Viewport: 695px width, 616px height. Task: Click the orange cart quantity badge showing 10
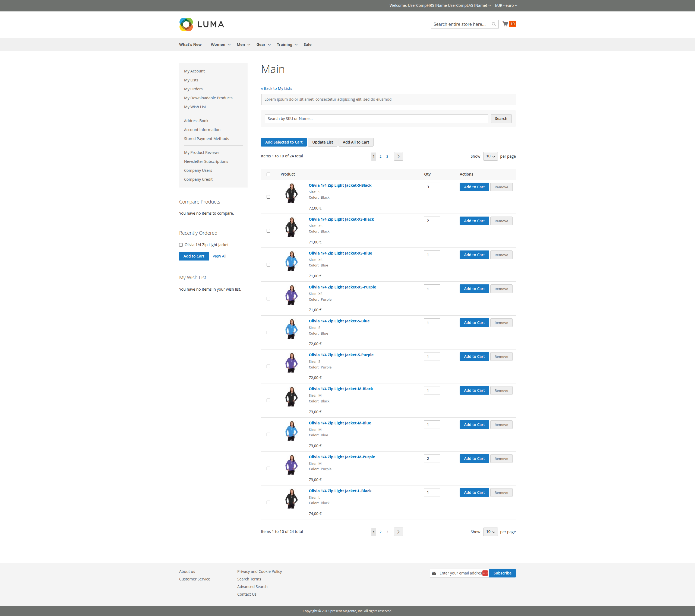point(512,23)
